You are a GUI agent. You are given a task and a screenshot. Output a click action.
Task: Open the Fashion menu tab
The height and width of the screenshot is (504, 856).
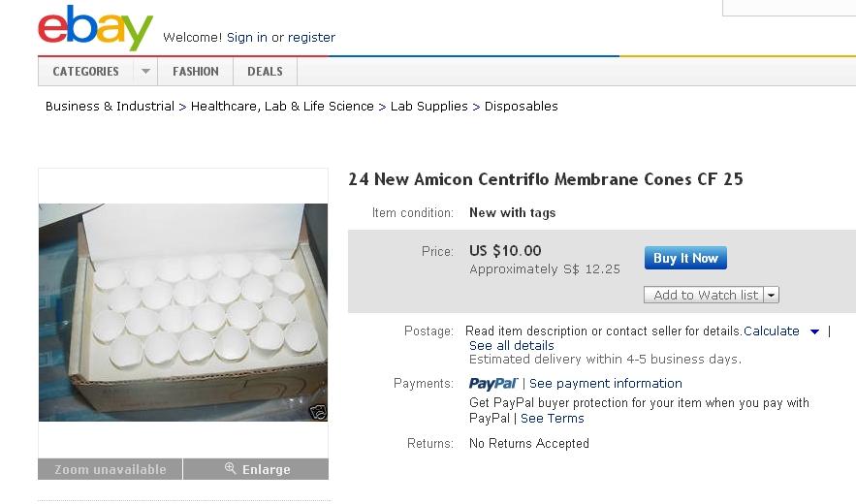[196, 72]
